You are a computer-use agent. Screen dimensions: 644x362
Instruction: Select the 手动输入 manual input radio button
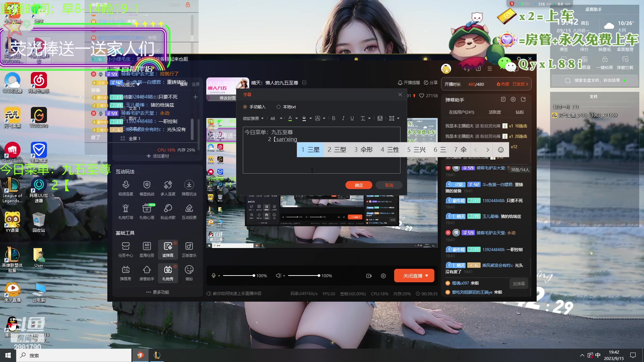246,107
